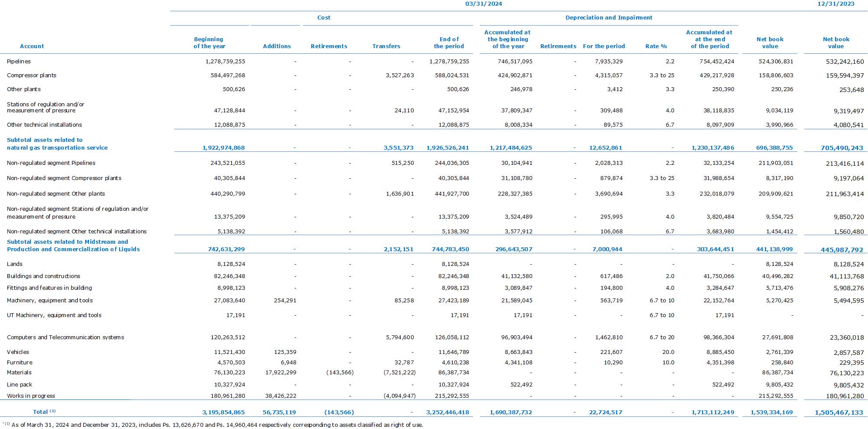The image size is (868, 429).
Task: Click Pipelines net book value 524,306,831
Action: 776,62
